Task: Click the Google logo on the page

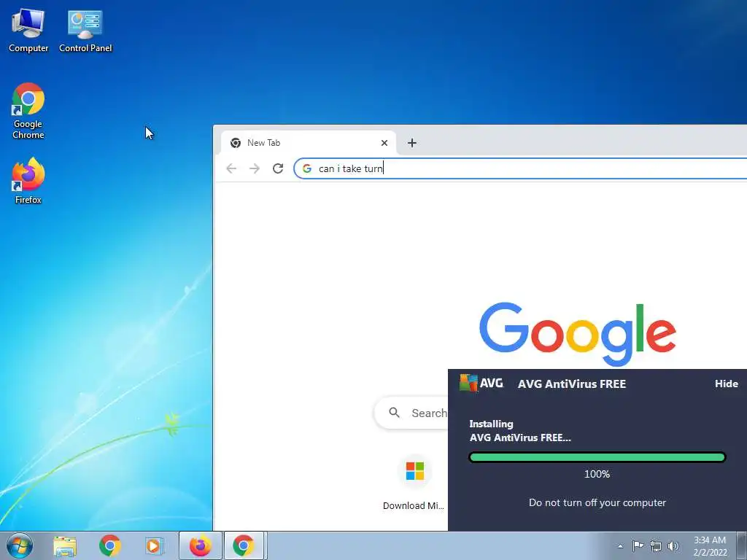Action: [578, 334]
